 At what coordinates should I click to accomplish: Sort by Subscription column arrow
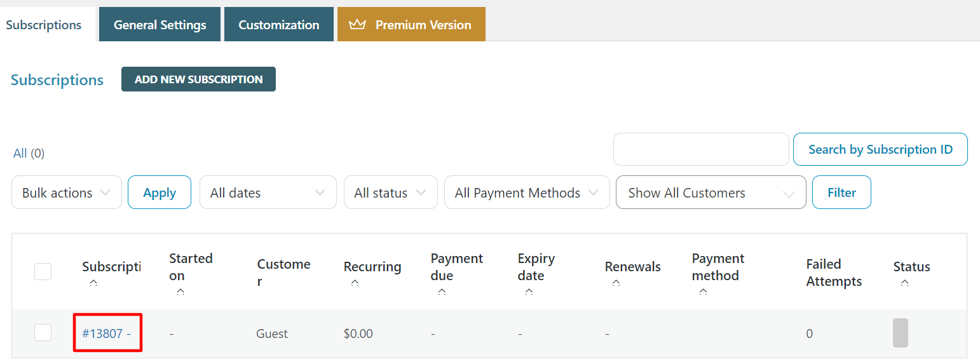coord(93,283)
